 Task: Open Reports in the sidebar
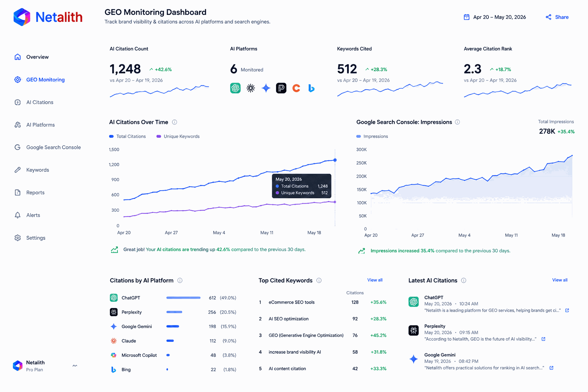(35, 193)
